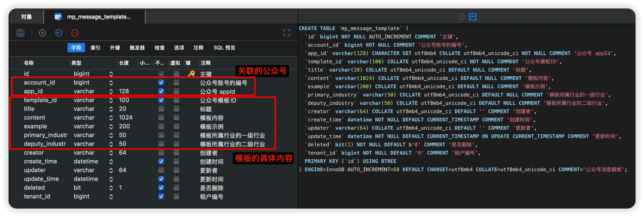Switch to the 字段 tab
The image size is (644, 217).
(76, 48)
